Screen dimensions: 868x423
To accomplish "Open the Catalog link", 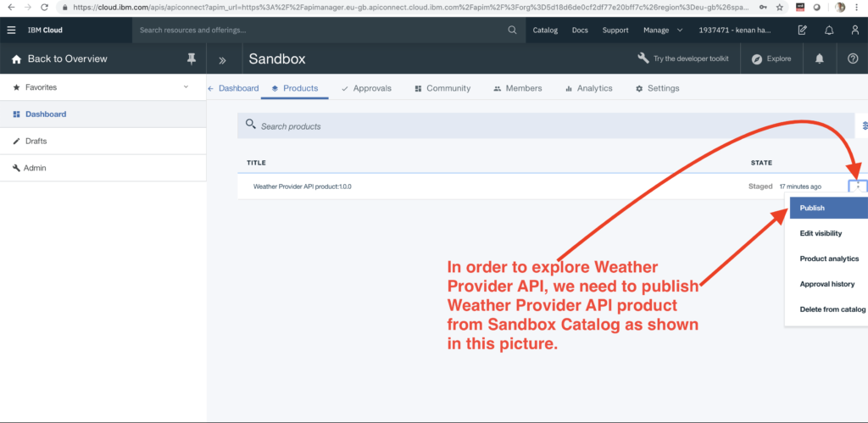I will [x=545, y=30].
